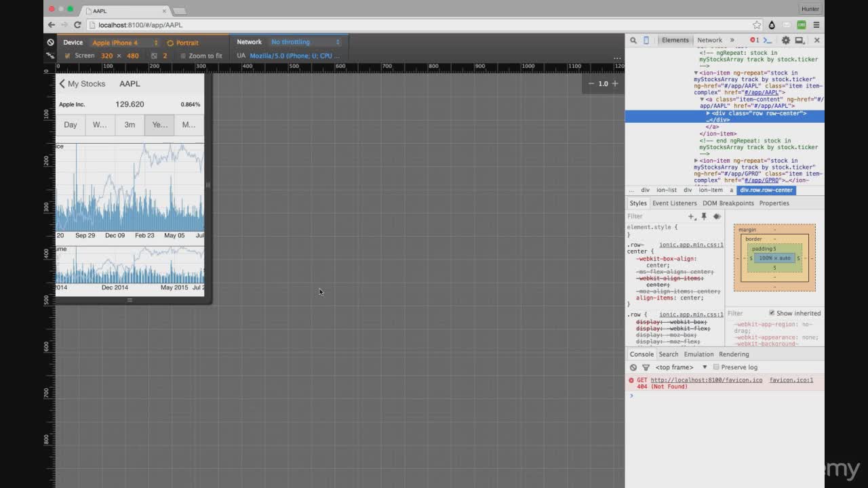
Task: Change DevTools dock side icon
Action: click(x=800, y=40)
